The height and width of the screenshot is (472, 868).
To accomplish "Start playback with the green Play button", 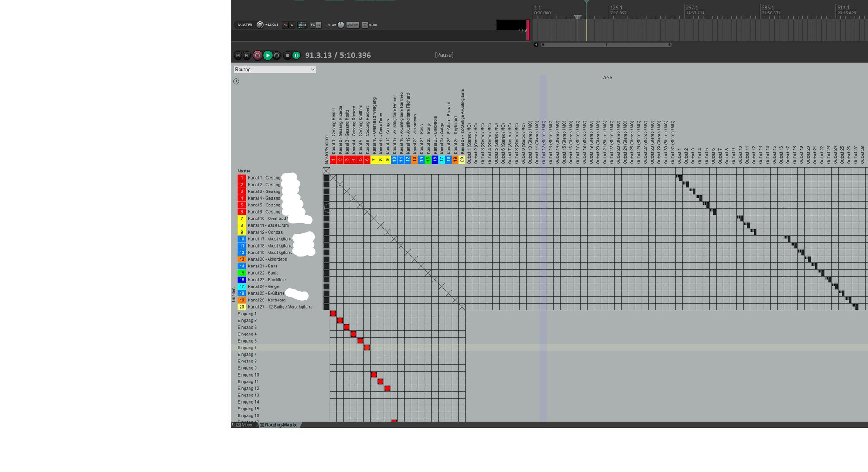I will 268,55.
